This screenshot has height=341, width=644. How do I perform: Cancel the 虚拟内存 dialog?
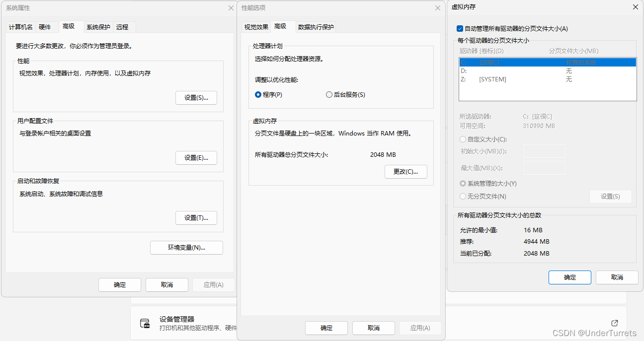[x=617, y=277]
